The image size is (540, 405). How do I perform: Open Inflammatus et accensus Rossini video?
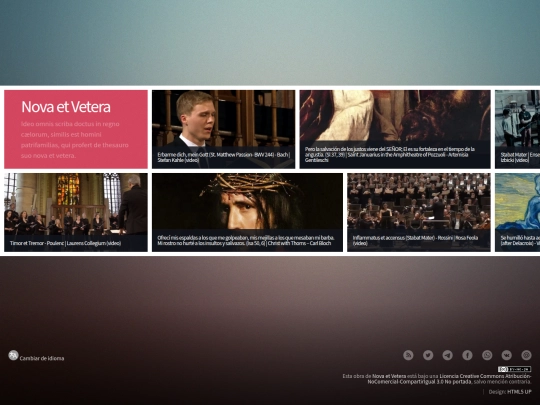tap(419, 212)
